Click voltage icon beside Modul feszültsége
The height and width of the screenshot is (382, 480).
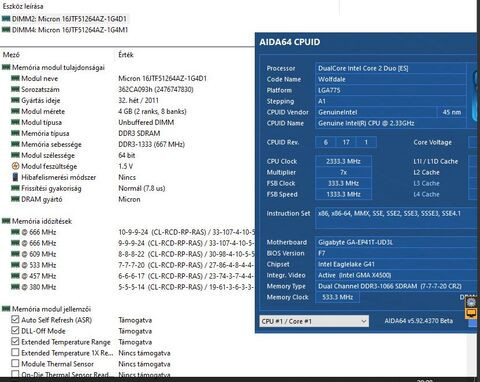tap(15, 166)
